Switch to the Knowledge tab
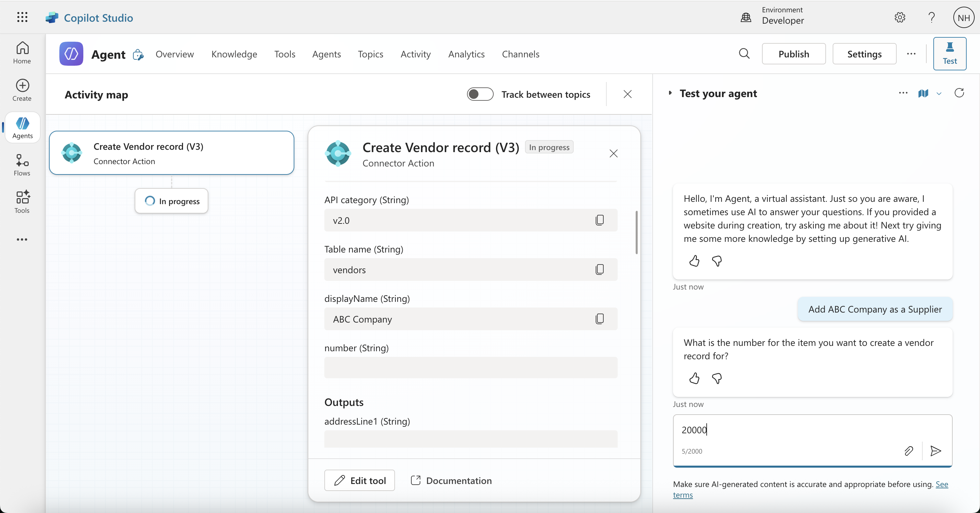980x513 pixels. pyautogui.click(x=234, y=54)
